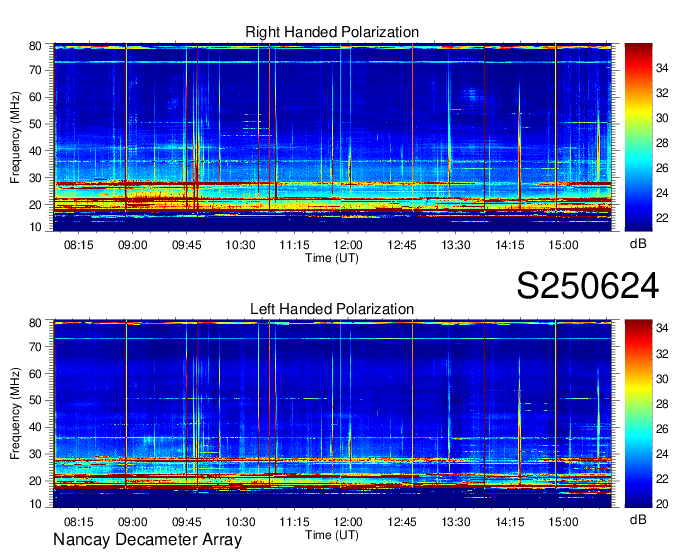This screenshot has width=680, height=552.
Task: Click frequency tick '40' on Right Handed plot
Action: [36, 151]
